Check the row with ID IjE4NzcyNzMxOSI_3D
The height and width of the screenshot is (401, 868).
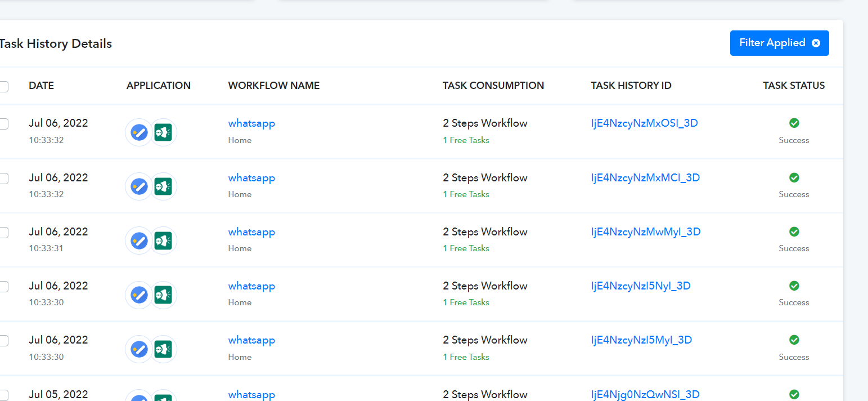tap(3, 124)
